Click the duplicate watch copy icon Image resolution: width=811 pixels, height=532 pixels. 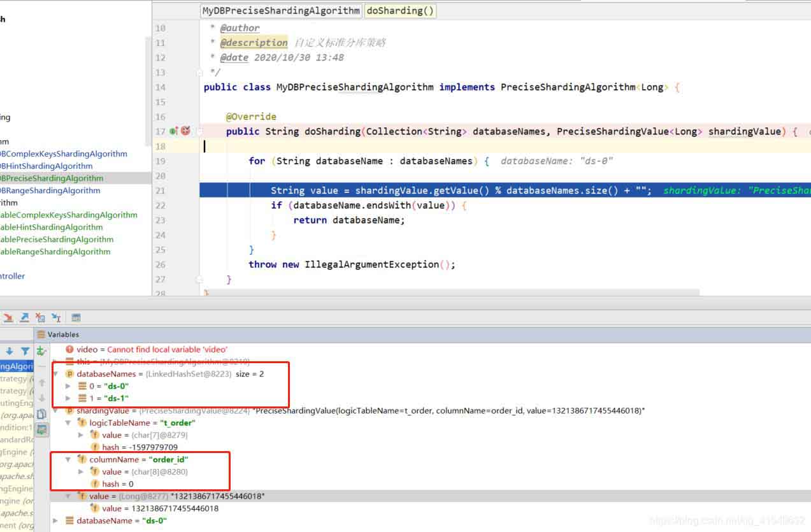pos(41,413)
